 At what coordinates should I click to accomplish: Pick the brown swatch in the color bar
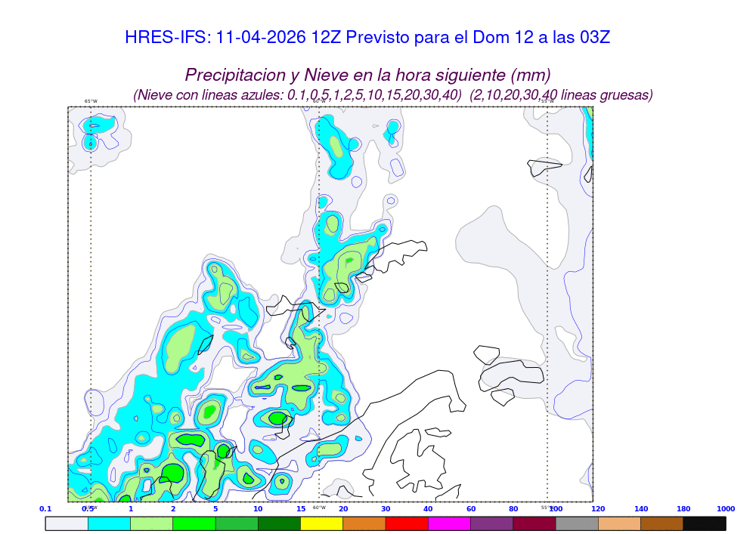click(661, 523)
